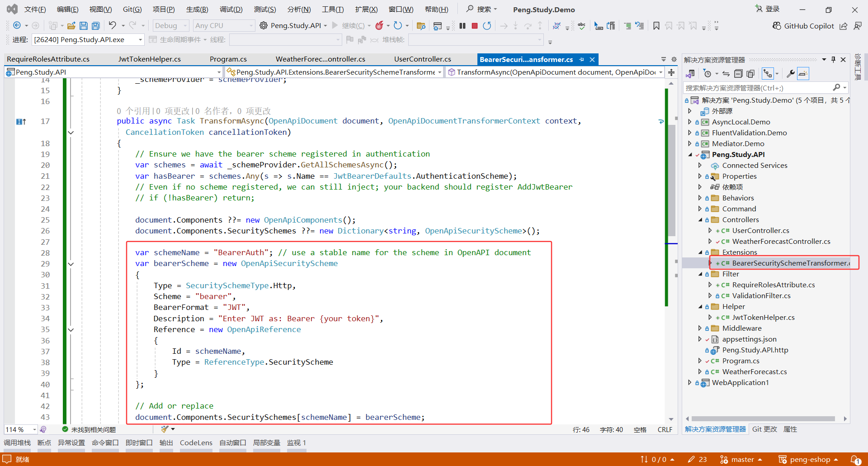The width and height of the screenshot is (868, 466).
Task: Open the 输出 output window tab
Action: point(166,443)
